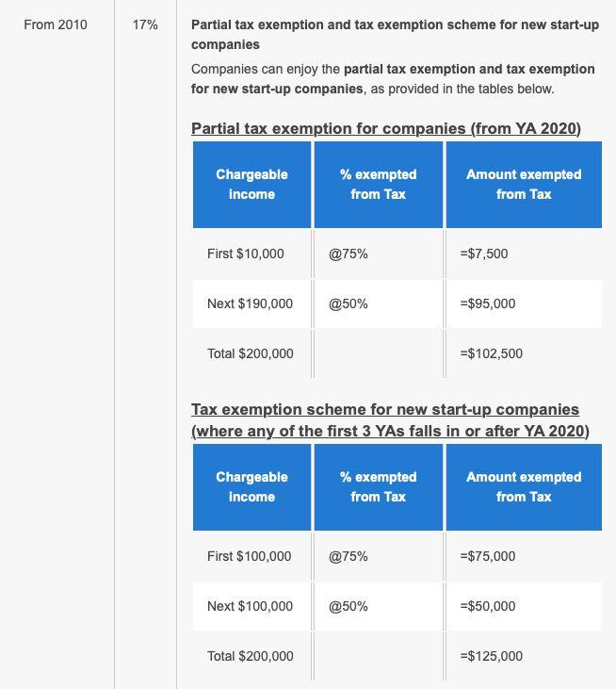Select the =$75,000 amount cell
This screenshot has width=616, height=689.
pyautogui.click(x=488, y=556)
